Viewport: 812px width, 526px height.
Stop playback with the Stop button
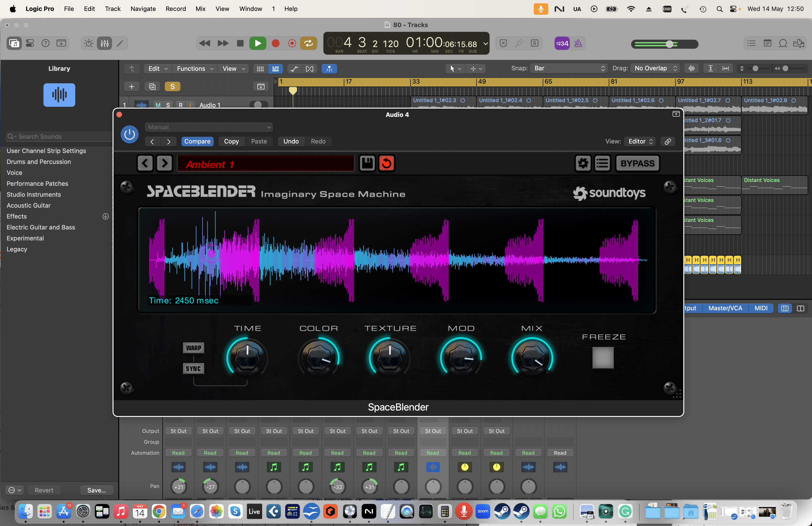(x=240, y=43)
